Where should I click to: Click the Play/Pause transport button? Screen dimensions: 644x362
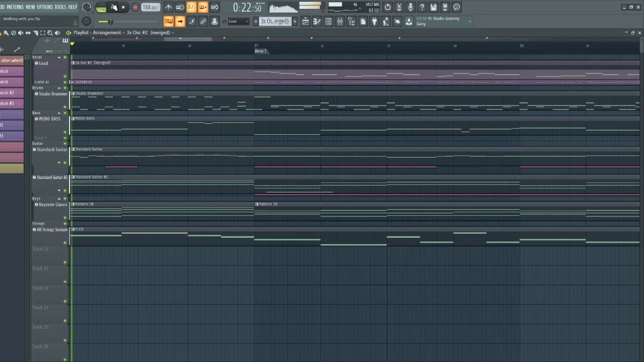(114, 7)
